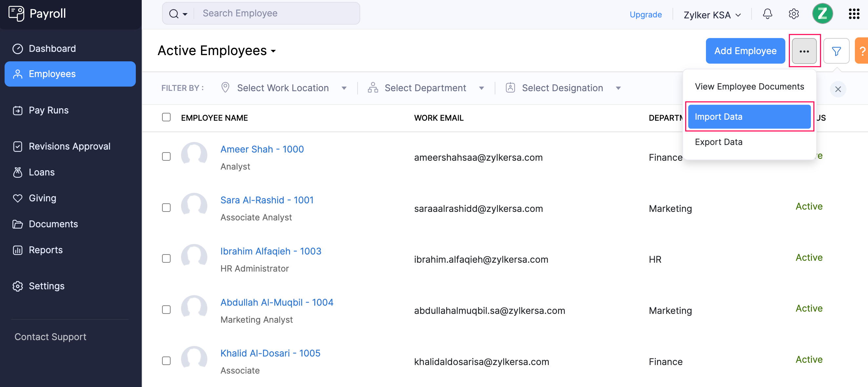
Task: Open Khalid Al-Dosari - 1005 profile
Action: pyautogui.click(x=270, y=353)
